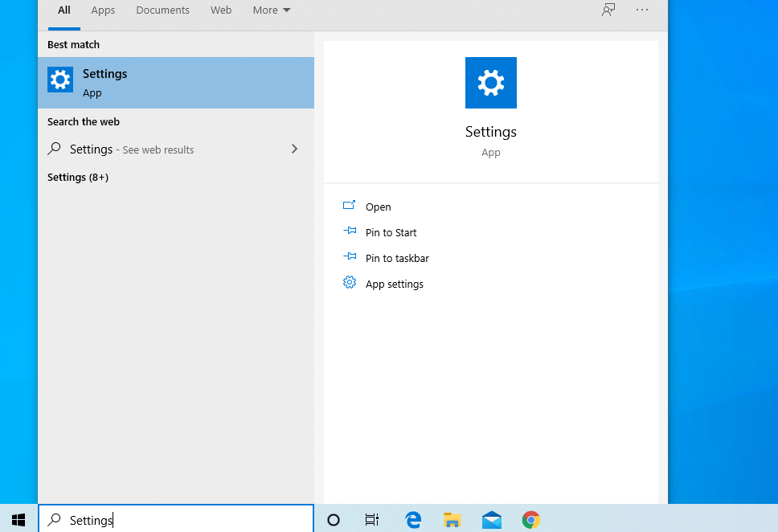Click the 'Search the web' heading text
This screenshot has height=532, width=778.
pos(84,121)
